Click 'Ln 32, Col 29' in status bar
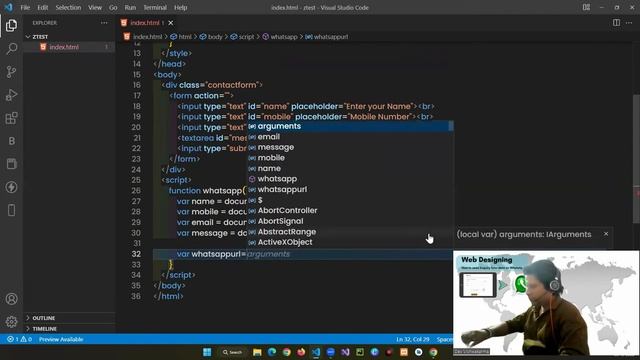This screenshot has width=640, height=360. pyautogui.click(x=413, y=339)
